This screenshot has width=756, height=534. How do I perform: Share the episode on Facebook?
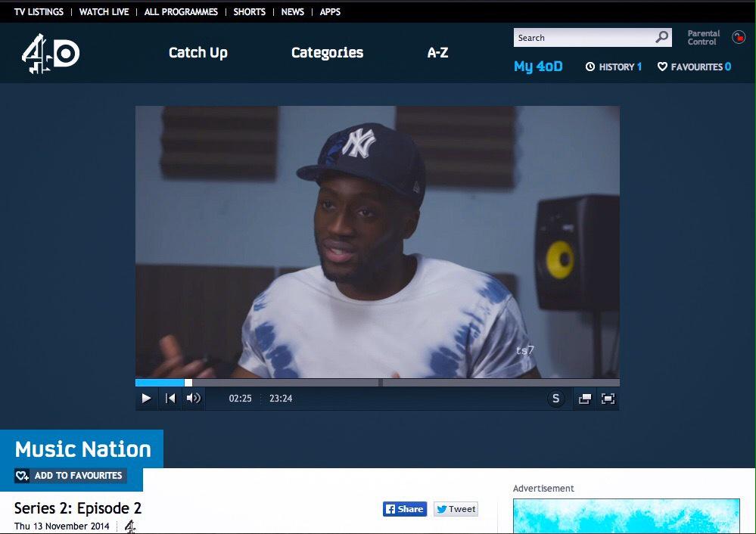click(404, 508)
